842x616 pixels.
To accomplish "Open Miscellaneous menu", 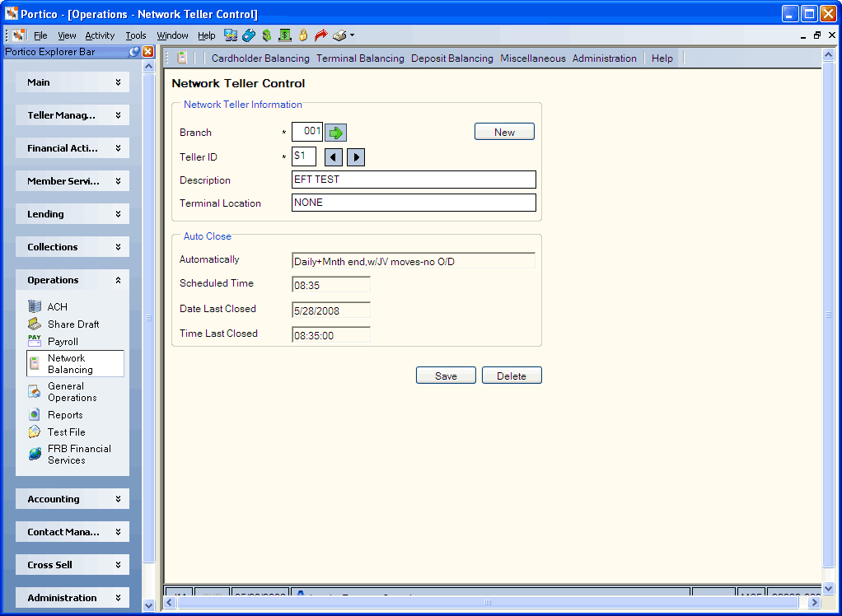I will pos(533,58).
